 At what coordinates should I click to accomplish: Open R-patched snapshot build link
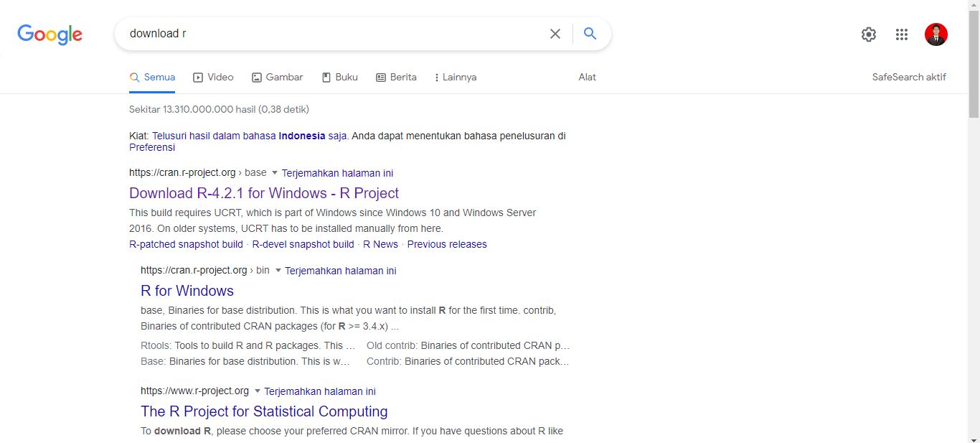tap(186, 244)
